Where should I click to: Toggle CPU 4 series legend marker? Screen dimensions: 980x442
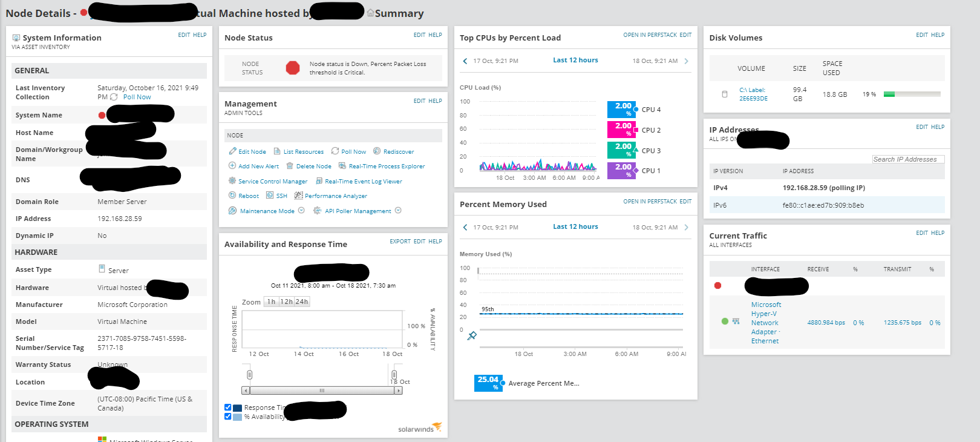(x=636, y=109)
